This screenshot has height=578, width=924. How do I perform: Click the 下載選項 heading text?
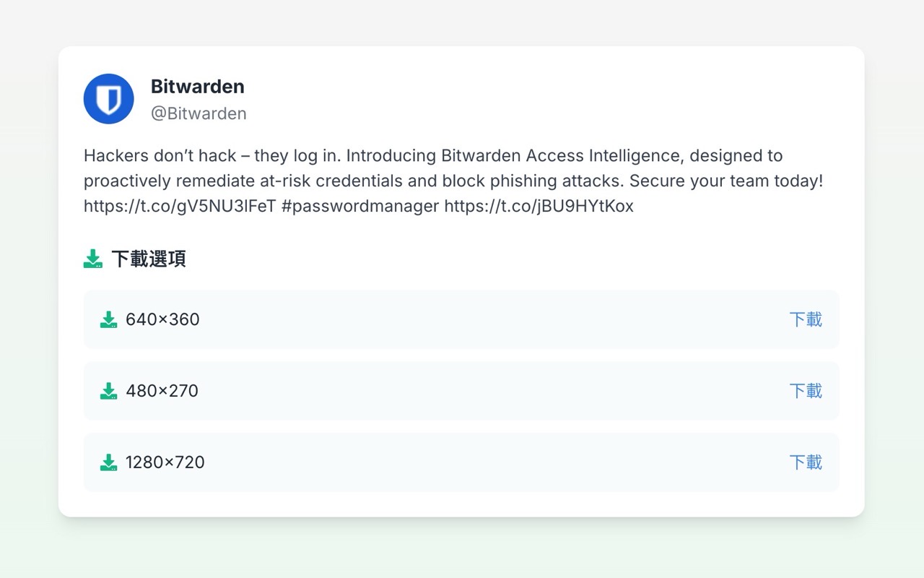pos(149,259)
